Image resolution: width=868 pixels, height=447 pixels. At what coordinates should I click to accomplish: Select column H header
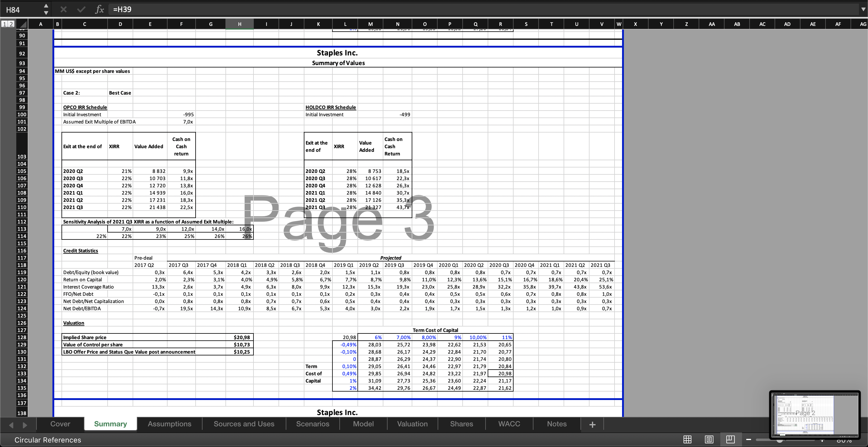[x=239, y=24]
